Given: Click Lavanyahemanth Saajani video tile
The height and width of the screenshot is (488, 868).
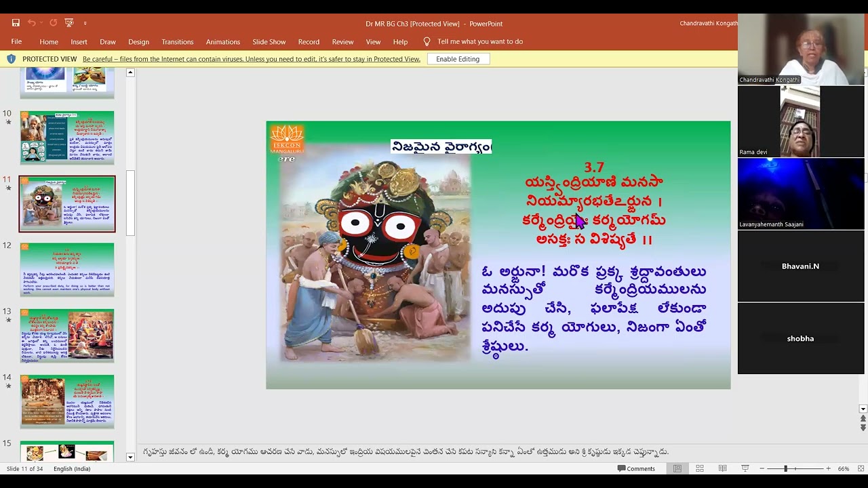Looking at the screenshot, I should click(x=801, y=194).
